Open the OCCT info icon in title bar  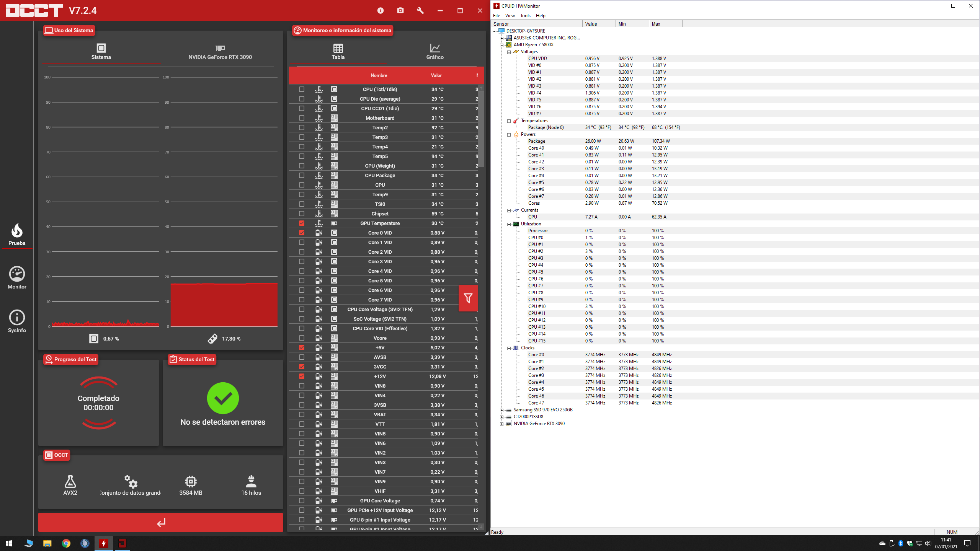tap(380, 11)
